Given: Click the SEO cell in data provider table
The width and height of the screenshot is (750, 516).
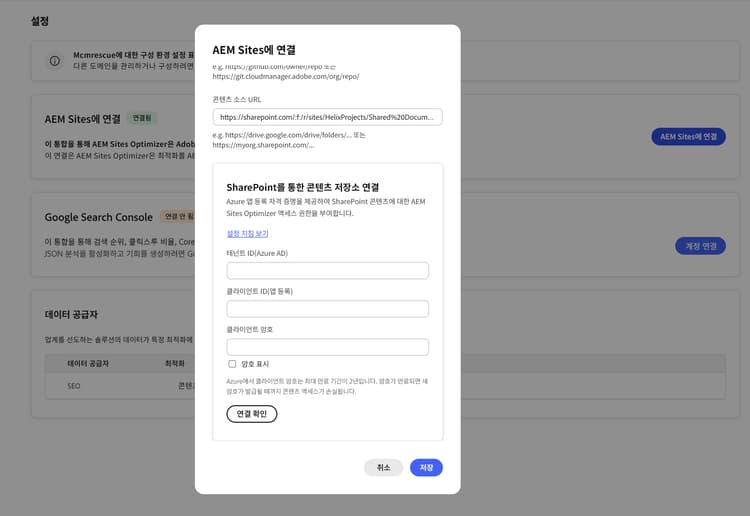Looking at the screenshot, I should 74,386.
